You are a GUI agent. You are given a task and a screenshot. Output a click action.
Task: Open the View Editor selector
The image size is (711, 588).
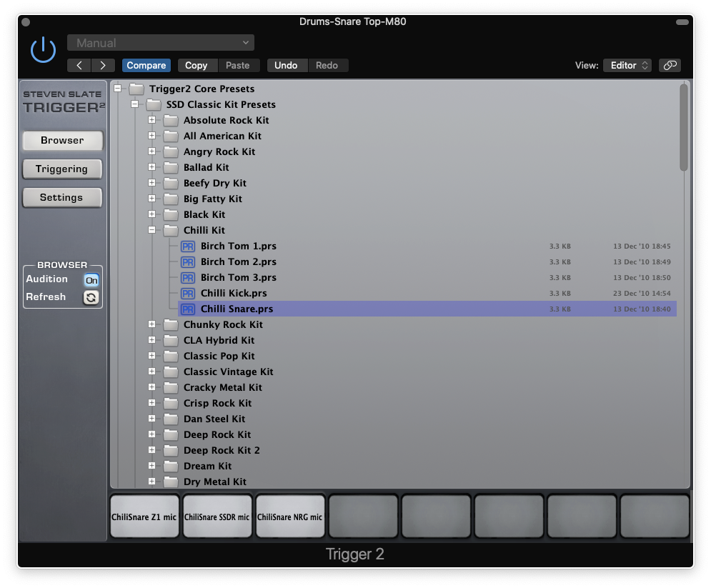[x=627, y=65]
